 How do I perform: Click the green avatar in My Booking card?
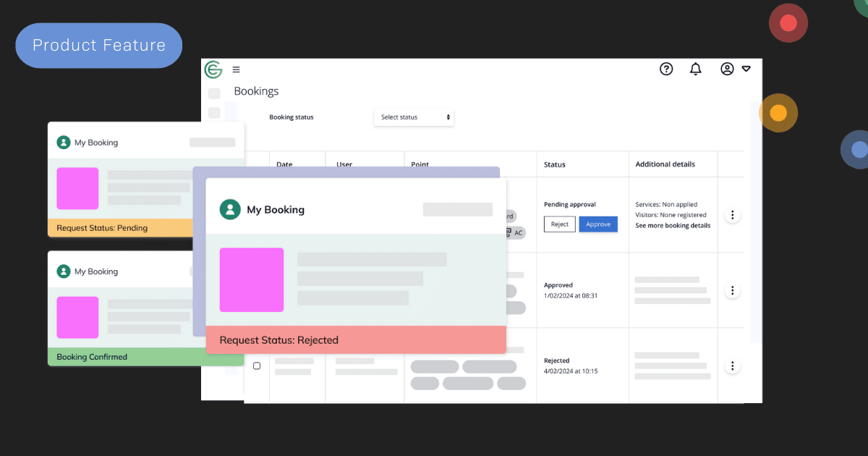point(229,209)
